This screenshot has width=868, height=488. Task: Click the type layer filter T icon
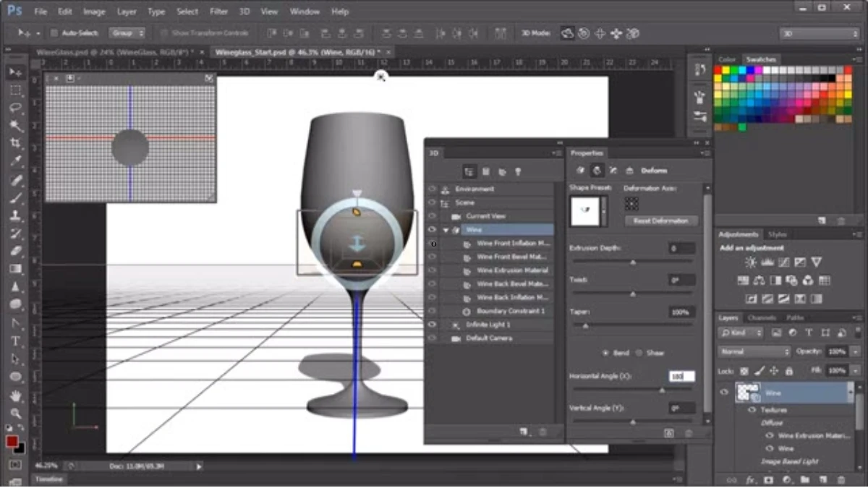[809, 333]
